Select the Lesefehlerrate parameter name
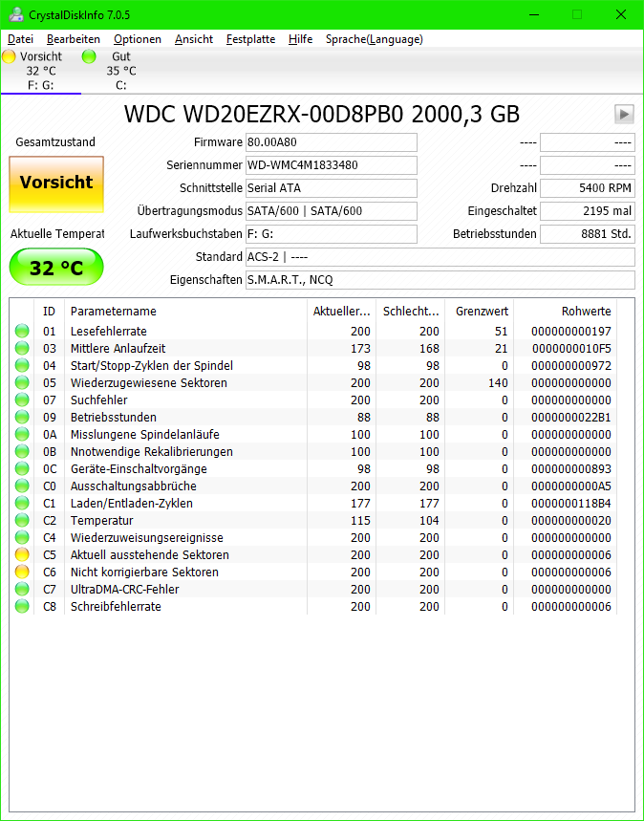 click(108, 332)
